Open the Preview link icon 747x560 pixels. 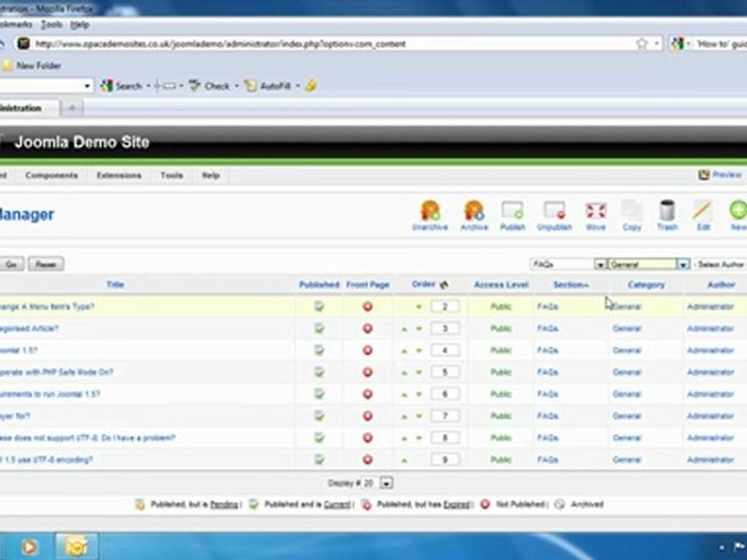(704, 175)
